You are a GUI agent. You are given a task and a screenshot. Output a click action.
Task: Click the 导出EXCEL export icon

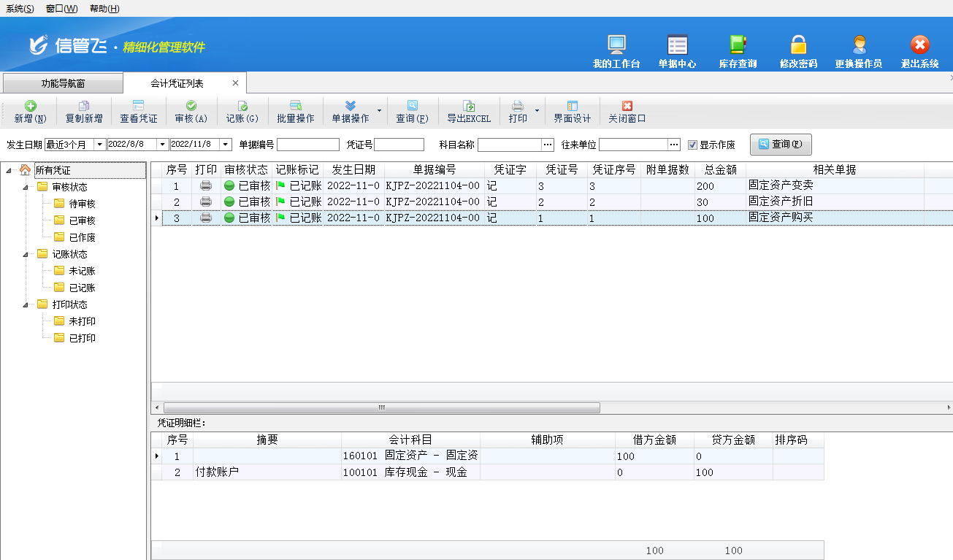(469, 107)
